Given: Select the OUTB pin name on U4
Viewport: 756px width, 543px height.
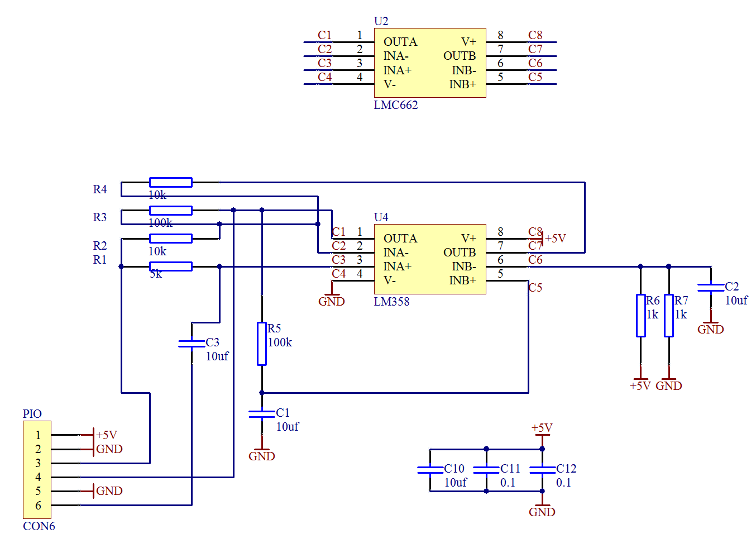Looking at the screenshot, I should 460,253.
